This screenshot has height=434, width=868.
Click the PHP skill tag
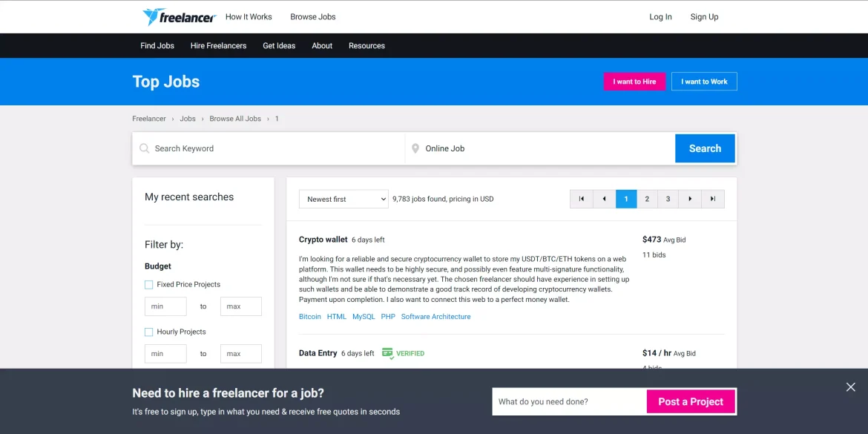click(388, 317)
